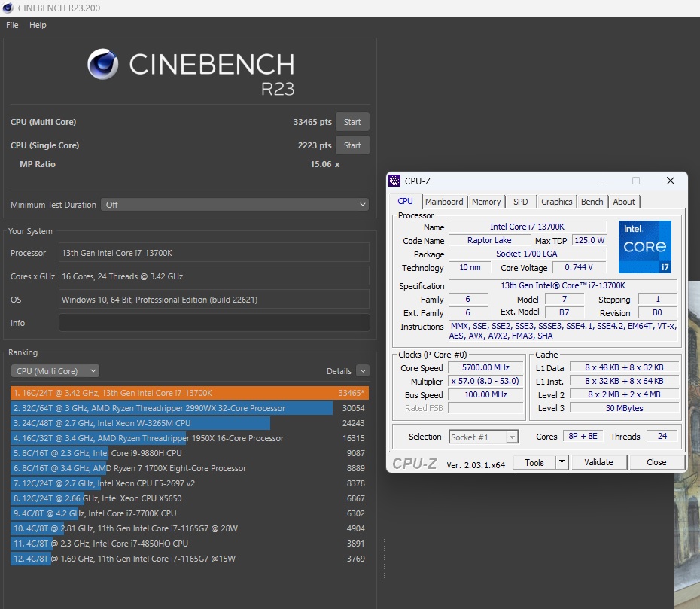The width and height of the screenshot is (700, 609).
Task: Click the Validate button in CPU-Z
Action: pos(598,462)
